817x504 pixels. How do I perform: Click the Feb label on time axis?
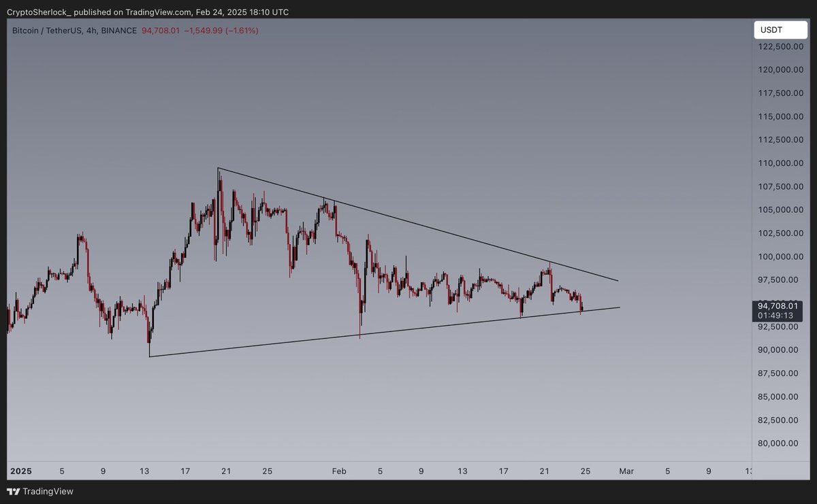click(x=339, y=471)
